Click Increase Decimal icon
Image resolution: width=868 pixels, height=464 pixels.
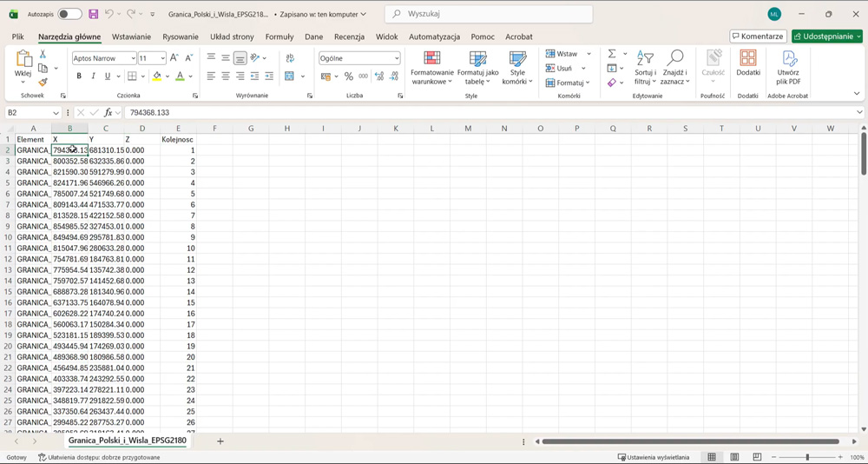(x=379, y=76)
